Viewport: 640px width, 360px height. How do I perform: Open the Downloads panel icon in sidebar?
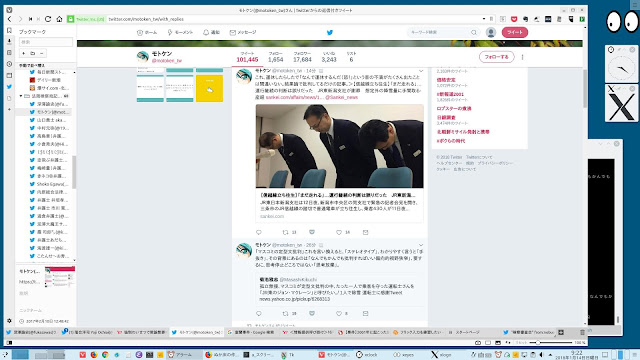(9, 41)
